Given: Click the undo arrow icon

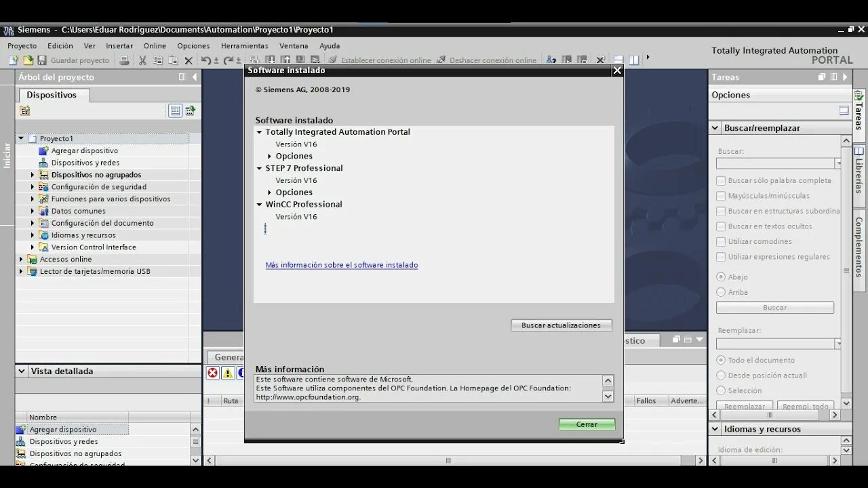Looking at the screenshot, I should (x=206, y=60).
